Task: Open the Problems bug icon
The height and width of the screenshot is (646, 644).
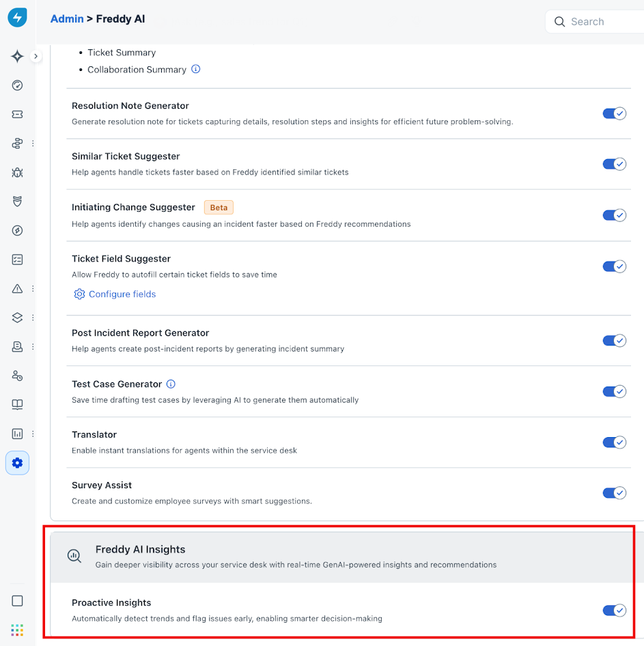Action: [17, 172]
